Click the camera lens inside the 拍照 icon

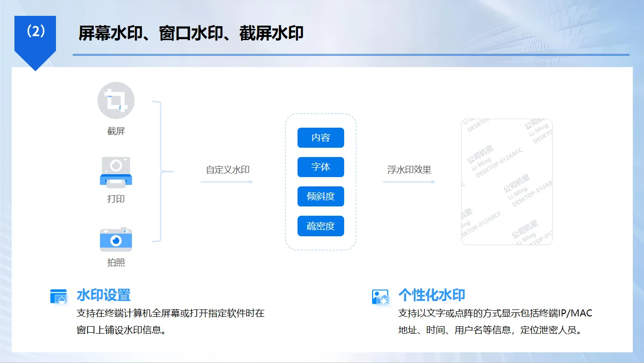(116, 240)
